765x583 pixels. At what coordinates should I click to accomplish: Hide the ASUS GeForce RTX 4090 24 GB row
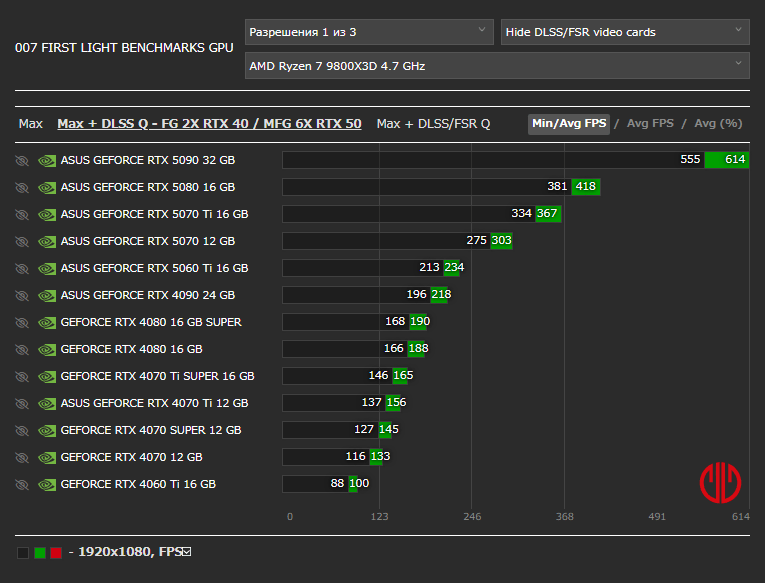click(x=22, y=296)
